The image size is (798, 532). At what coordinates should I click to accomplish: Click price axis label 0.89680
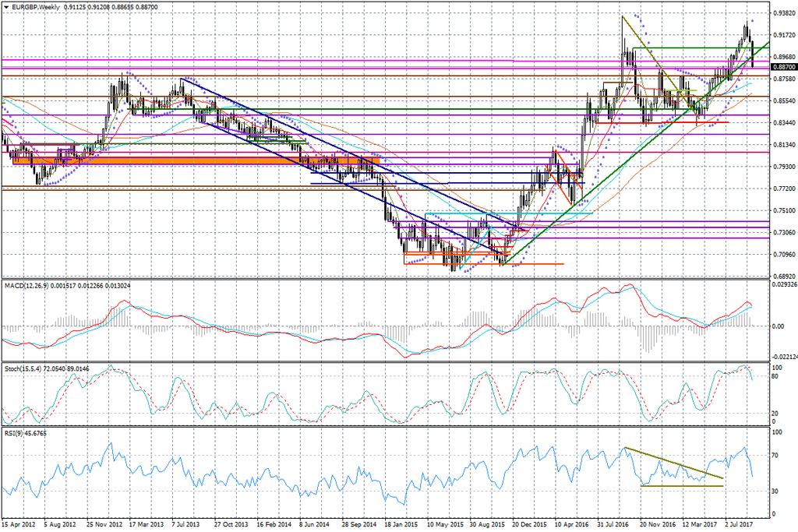784,57
